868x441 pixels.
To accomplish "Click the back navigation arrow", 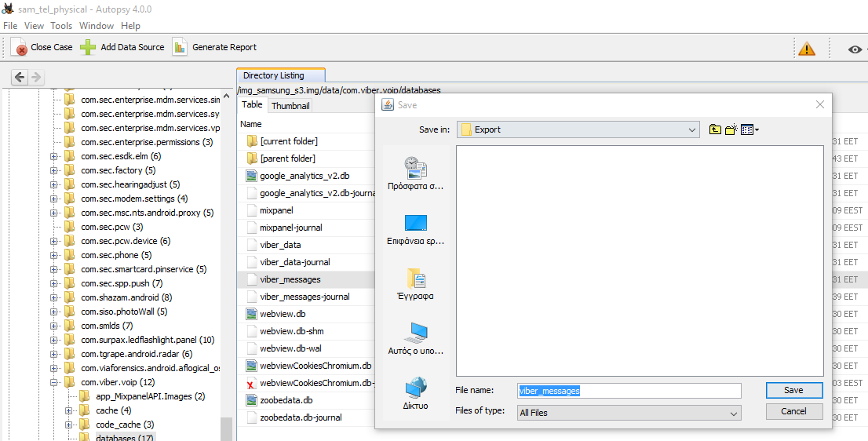I will (20, 77).
